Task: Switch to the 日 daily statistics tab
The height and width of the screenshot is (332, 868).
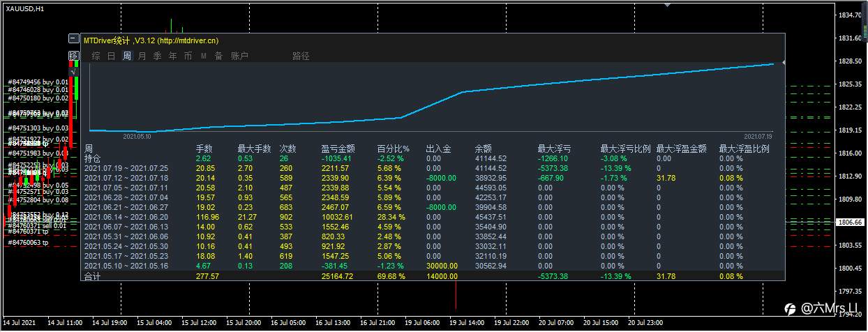Action: point(111,56)
